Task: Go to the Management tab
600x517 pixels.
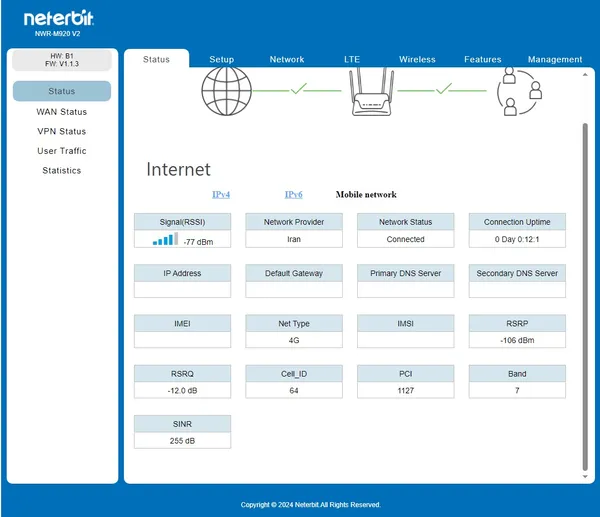Action: point(555,59)
